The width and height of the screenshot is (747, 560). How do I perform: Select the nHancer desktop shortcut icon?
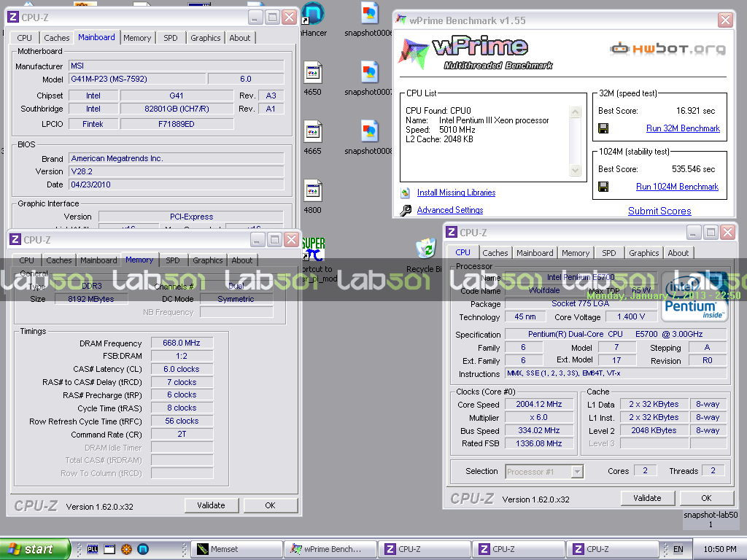click(313, 13)
